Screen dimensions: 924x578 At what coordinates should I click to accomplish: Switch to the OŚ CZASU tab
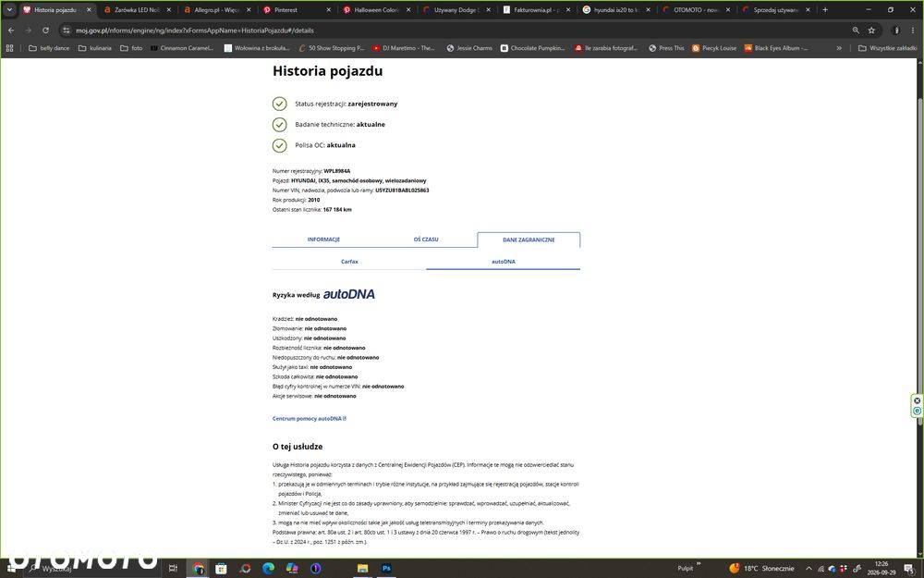coord(426,240)
